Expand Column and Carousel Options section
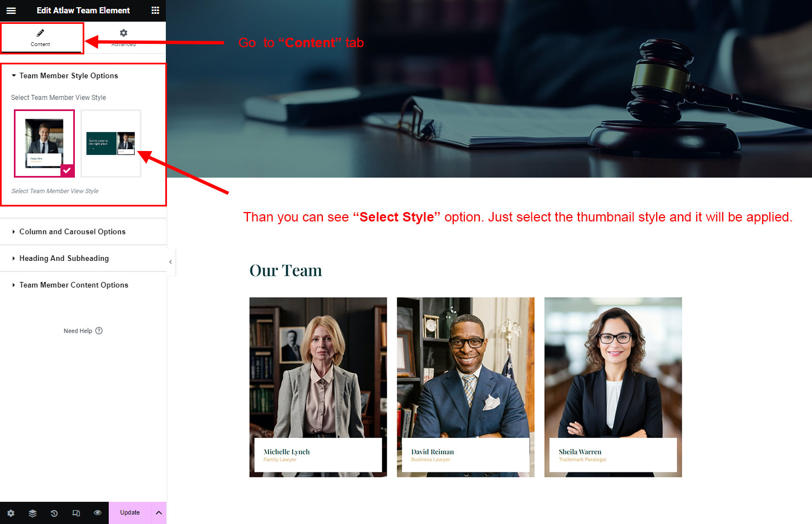This screenshot has height=524, width=812. 83,231
